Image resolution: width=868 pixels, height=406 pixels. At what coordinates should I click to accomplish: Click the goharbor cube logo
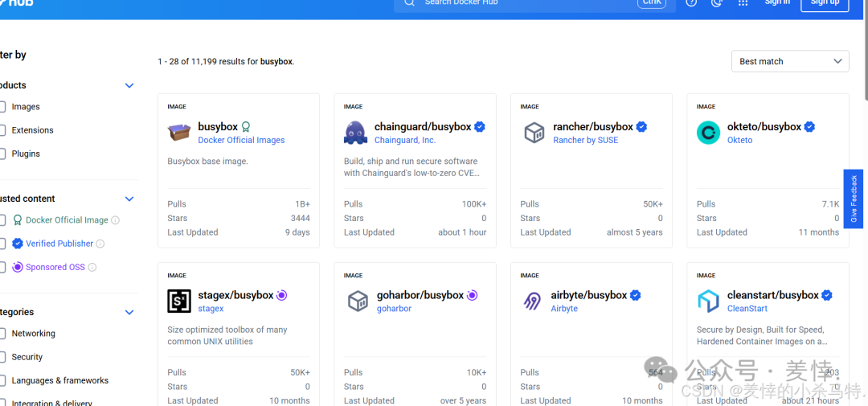click(358, 301)
